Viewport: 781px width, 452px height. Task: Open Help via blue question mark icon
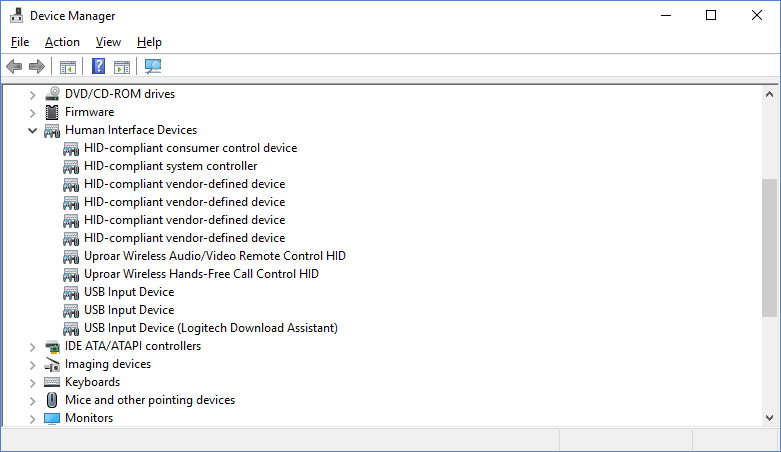coord(98,67)
